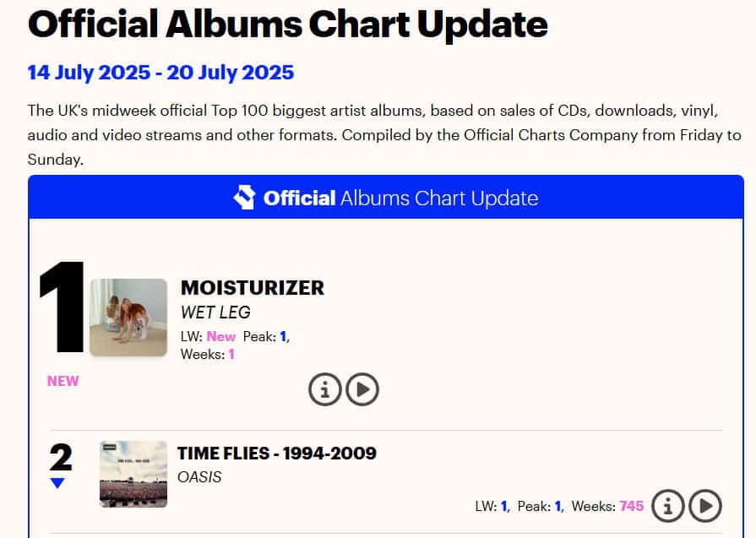Open the Moisturizer album cover thumbnail
756x538 pixels.
[x=128, y=318]
